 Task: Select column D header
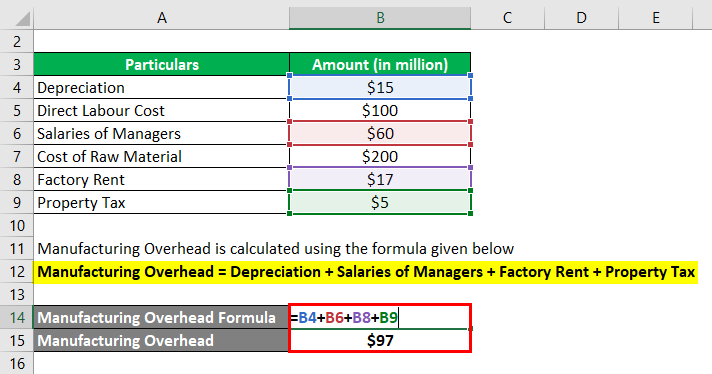(581, 17)
